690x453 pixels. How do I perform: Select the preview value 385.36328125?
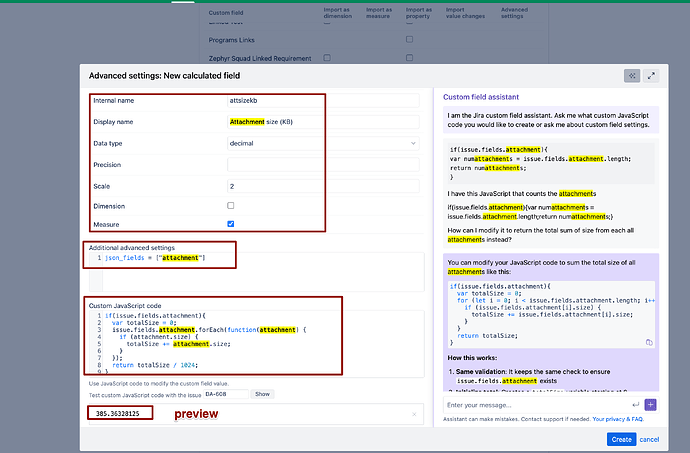(117, 414)
